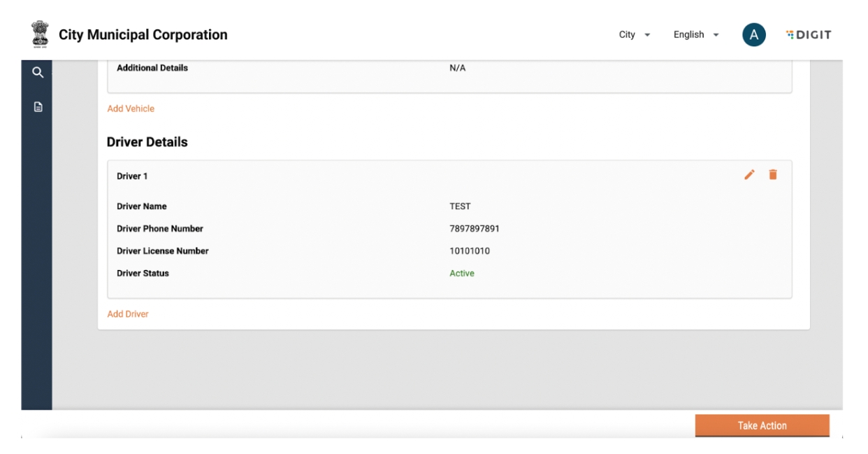
Task: Click the license number 10101010
Action: pyautogui.click(x=470, y=251)
